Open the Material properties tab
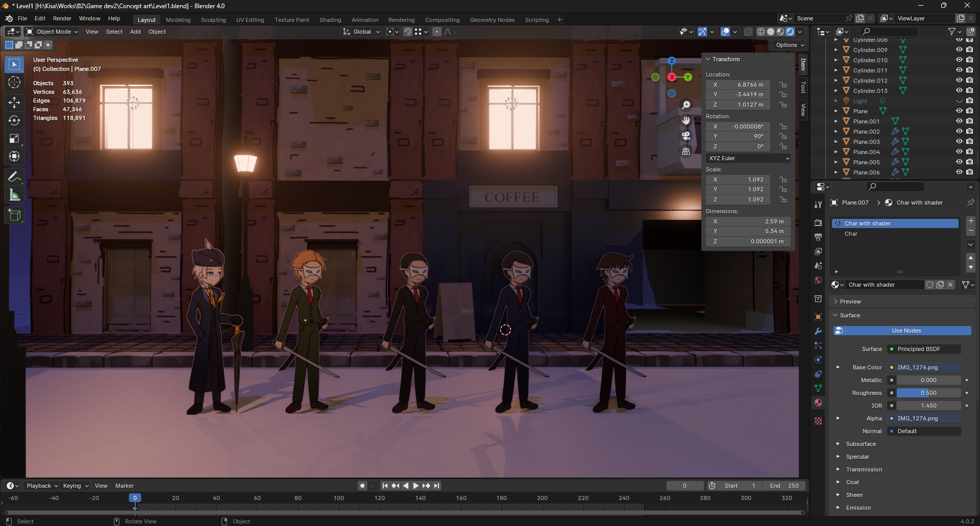Screen dimensions: 980x526 (818, 403)
